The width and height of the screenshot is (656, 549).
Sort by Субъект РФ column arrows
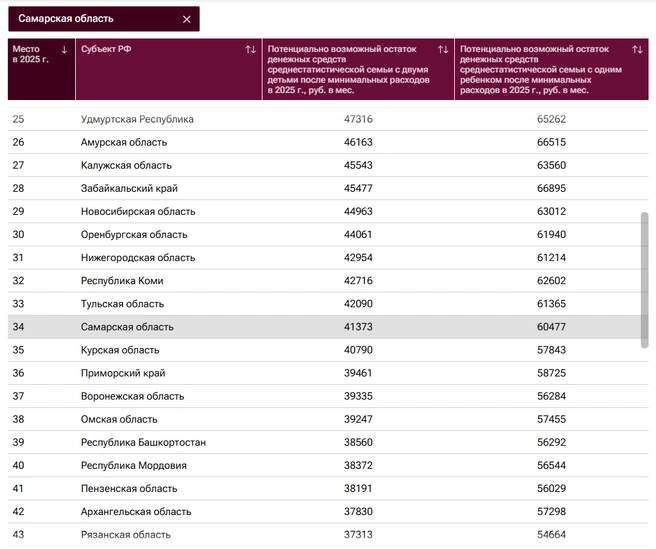pos(251,50)
